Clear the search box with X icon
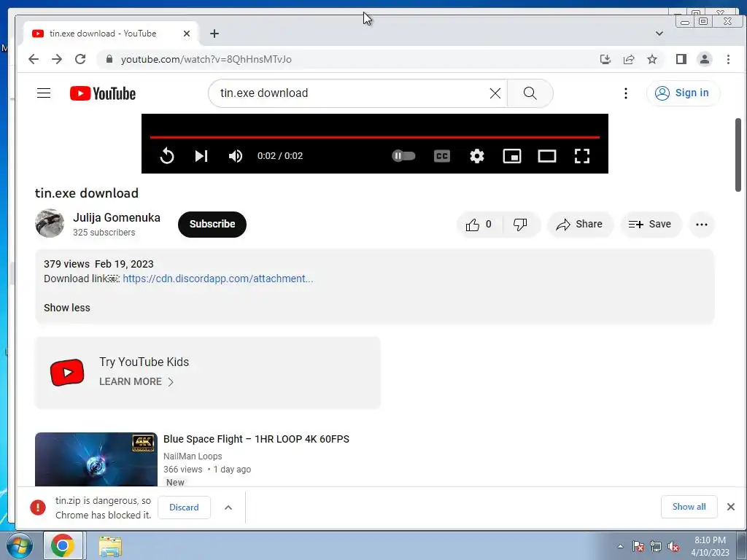Viewport: 747px width, 560px height. click(495, 93)
